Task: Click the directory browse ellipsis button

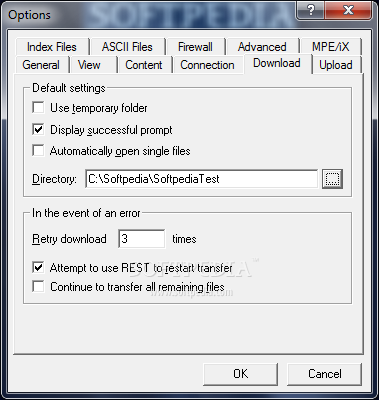Action: [332, 179]
